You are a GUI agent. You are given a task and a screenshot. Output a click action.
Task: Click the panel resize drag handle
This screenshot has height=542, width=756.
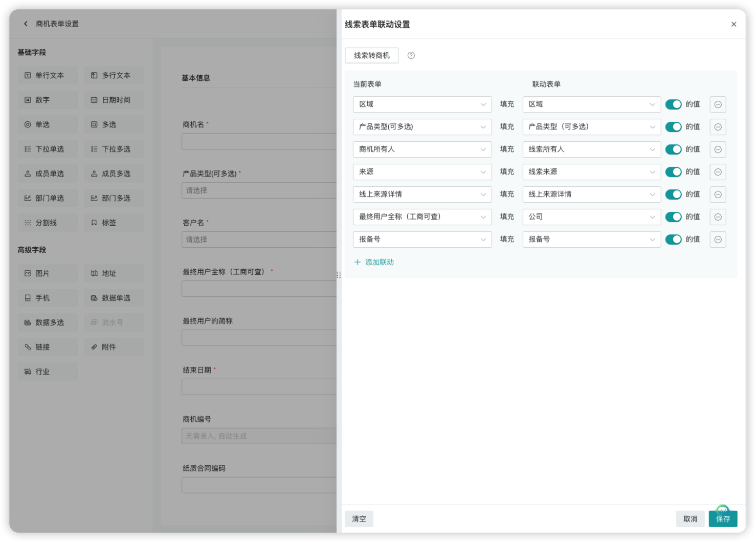(x=339, y=275)
